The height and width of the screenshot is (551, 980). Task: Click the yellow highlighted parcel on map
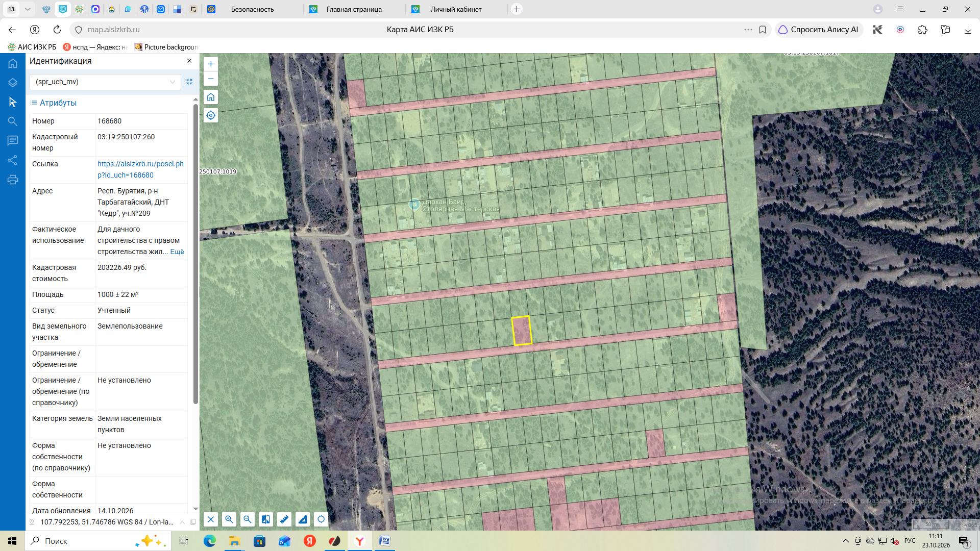click(x=522, y=331)
